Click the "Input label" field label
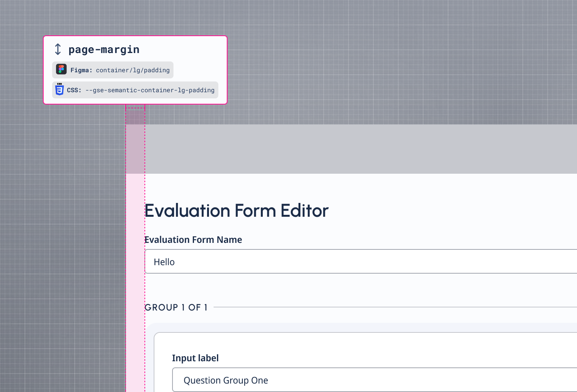577x392 pixels. [x=195, y=358]
